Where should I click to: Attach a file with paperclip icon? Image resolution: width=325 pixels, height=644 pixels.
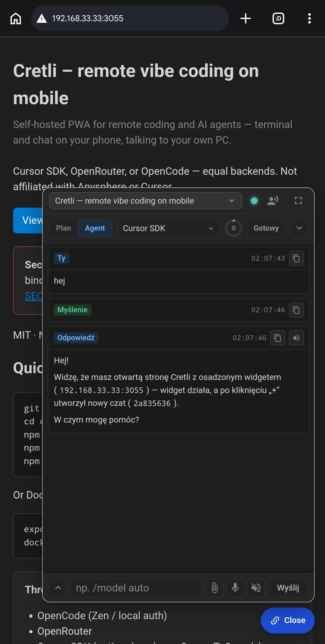coord(214,588)
